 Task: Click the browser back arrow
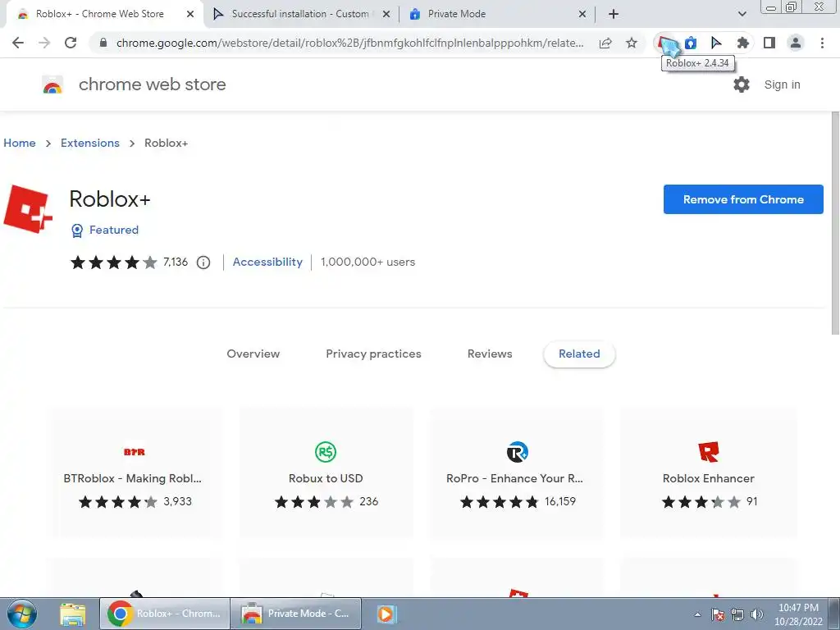(18, 43)
